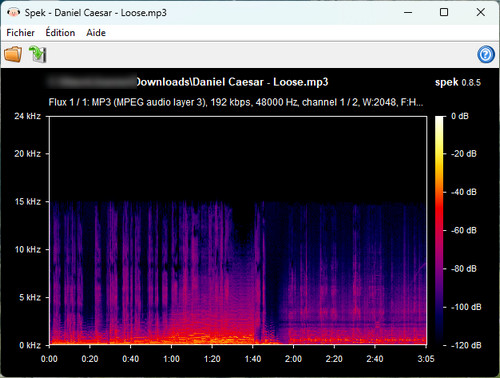Screen dimensions: 500x378
Task: Click the 2:00 time label
Action: [x=293, y=359]
